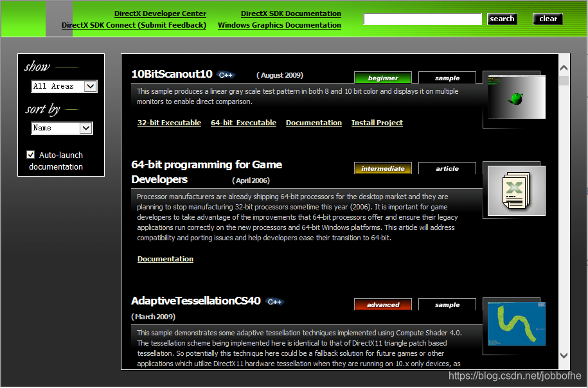Viewport: 588px width, 388px height.
Task: Click the list scrollbar down arrow
Action: (x=564, y=355)
